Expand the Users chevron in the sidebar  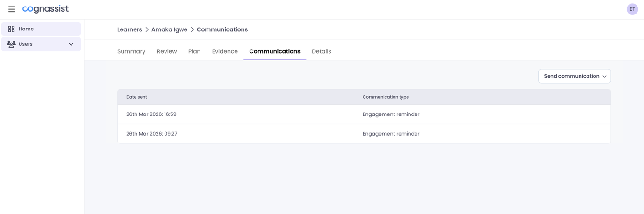(71, 44)
